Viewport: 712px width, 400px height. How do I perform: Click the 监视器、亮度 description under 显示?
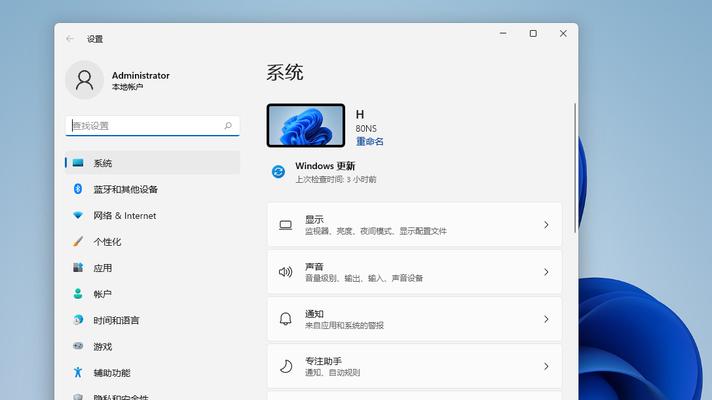[376, 231]
